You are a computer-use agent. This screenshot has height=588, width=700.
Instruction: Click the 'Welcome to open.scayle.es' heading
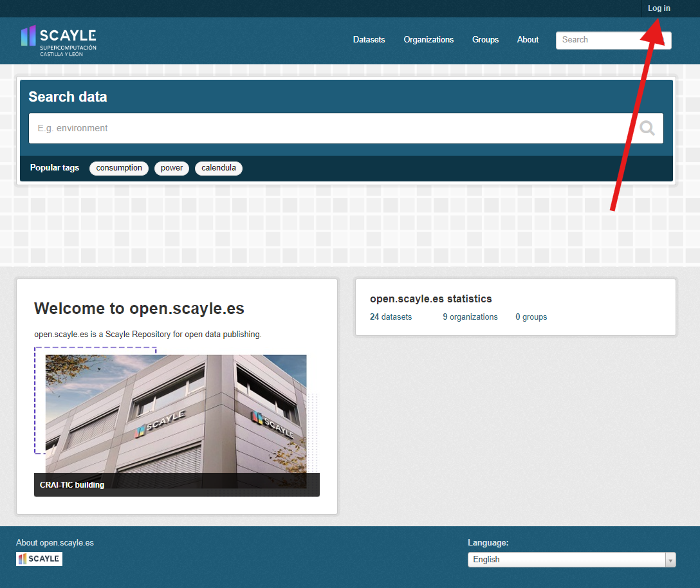pyautogui.click(x=139, y=309)
